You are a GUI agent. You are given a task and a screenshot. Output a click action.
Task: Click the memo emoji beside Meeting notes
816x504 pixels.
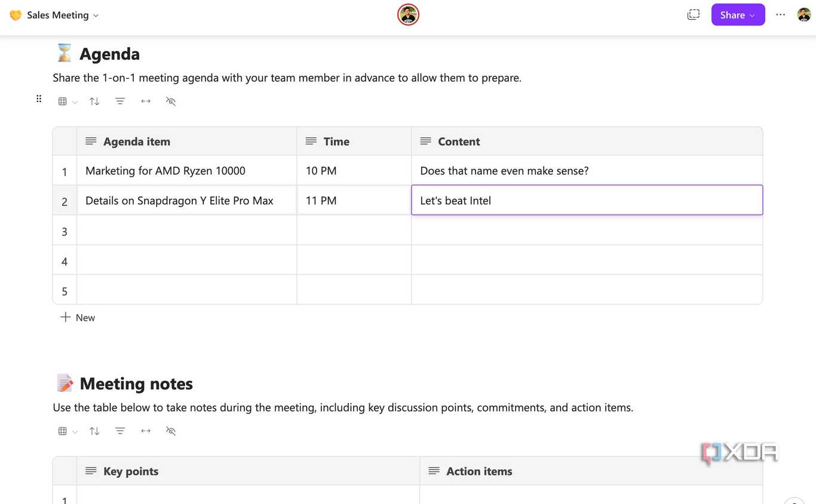65,383
